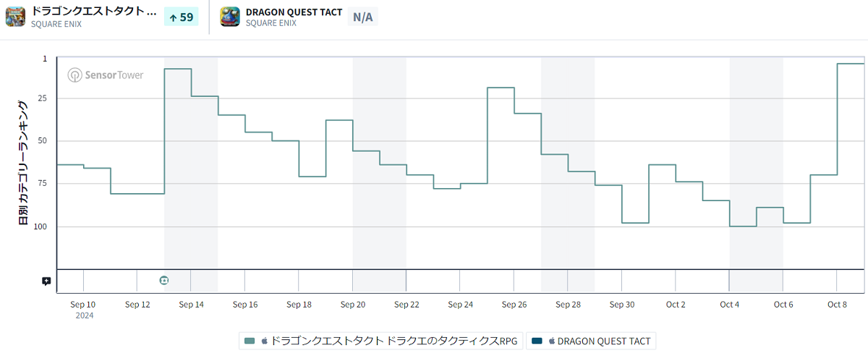The width and height of the screenshot is (868, 356).
Task: Click the up arrow 59 rank change badge
Action: pos(181,17)
